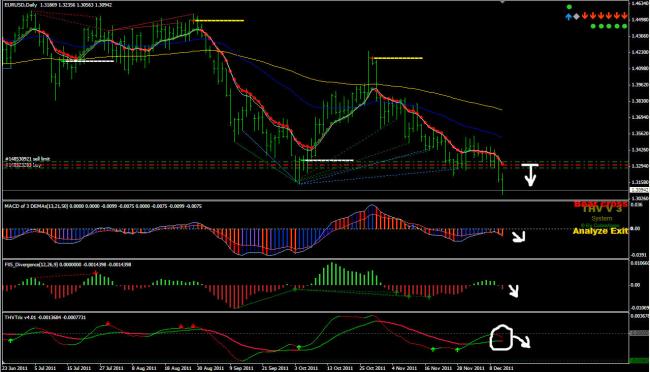Select the white dashed line at the July low
This screenshot has height=372, width=650.
tap(90, 61)
